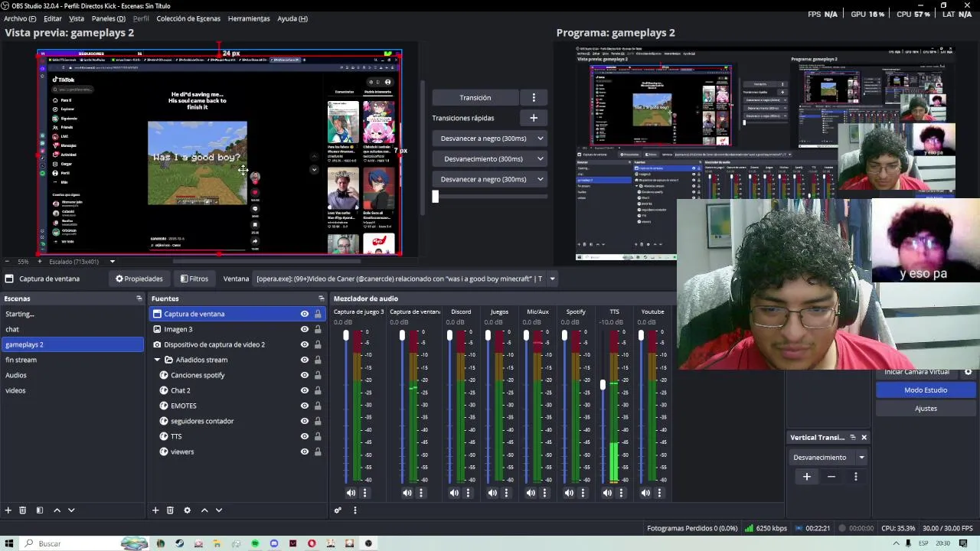980x551 pixels.
Task: Adjust the TTS volume fader
Action: point(603,384)
